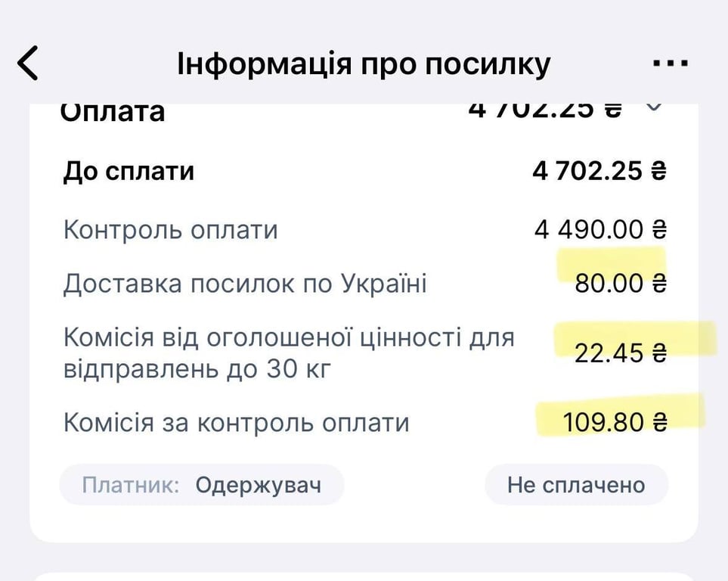Click the highlighted 80.00 ₴ delivery fee
Screen dimensions: 728x581
point(620,284)
